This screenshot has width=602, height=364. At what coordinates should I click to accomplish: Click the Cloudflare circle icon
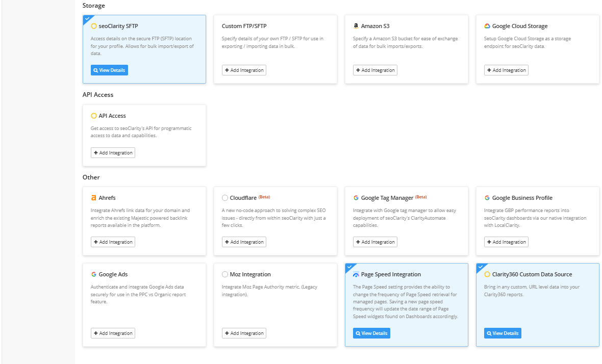pyautogui.click(x=225, y=198)
